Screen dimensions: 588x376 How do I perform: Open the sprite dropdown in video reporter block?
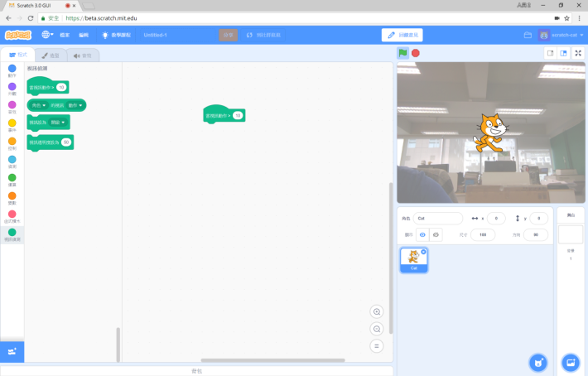tap(39, 105)
